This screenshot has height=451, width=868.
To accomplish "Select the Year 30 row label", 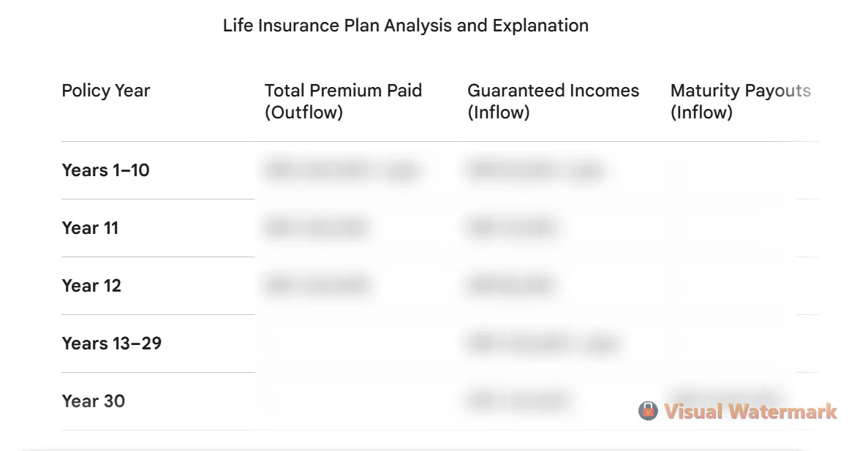I will [93, 401].
